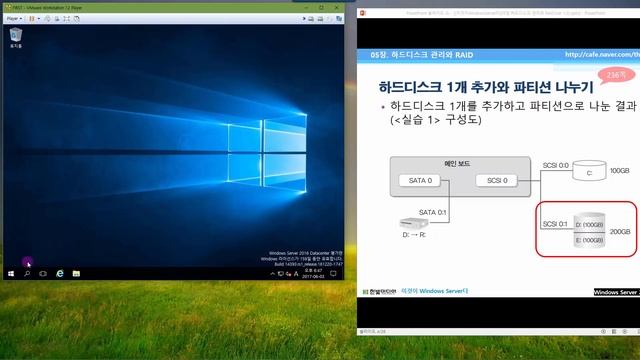Click the 200GB label beside the partitioned disk
This screenshot has width=640, height=360.
coord(620,232)
